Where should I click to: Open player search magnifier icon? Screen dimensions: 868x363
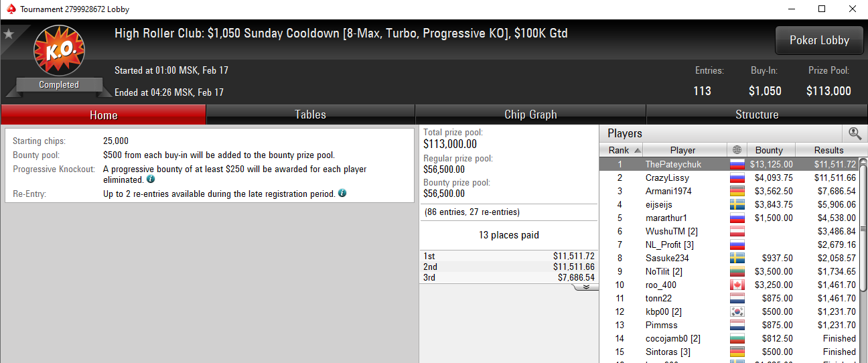pyautogui.click(x=854, y=133)
